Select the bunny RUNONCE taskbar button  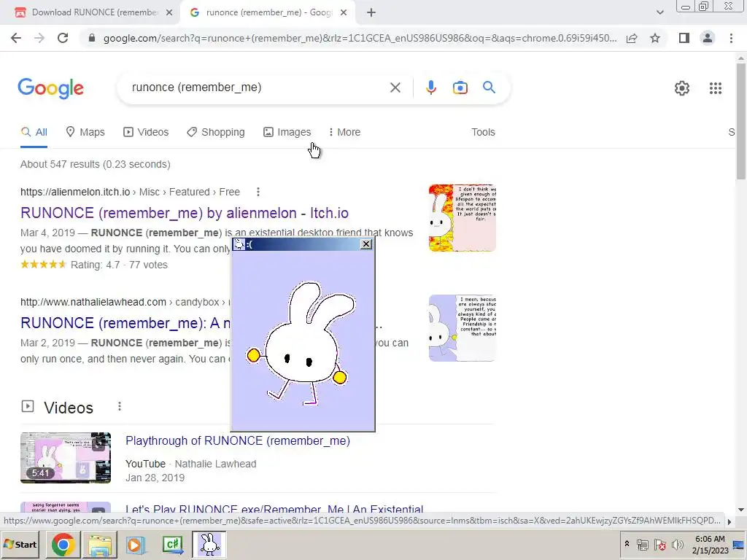209,545
